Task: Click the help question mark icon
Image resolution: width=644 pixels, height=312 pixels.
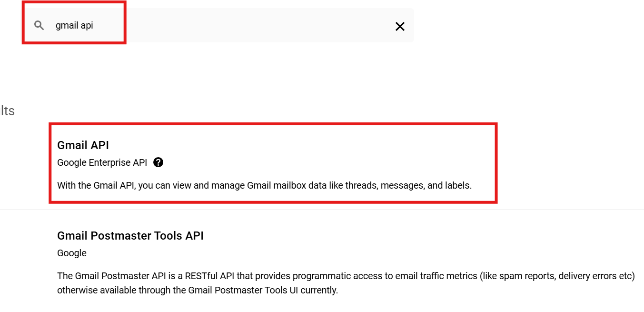Action: [159, 162]
